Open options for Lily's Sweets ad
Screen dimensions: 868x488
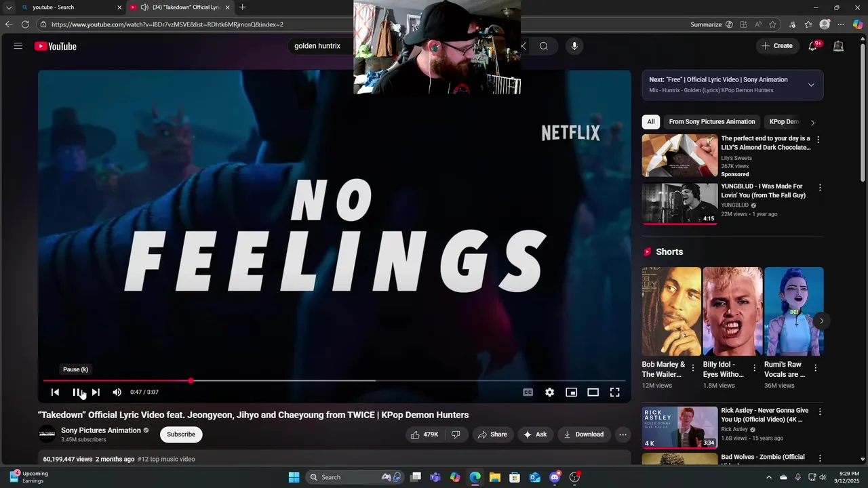point(818,139)
